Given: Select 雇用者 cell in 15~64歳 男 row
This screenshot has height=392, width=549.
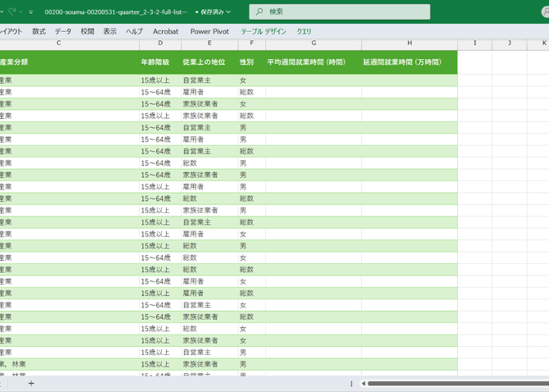Looking at the screenshot, I should click(x=209, y=140).
